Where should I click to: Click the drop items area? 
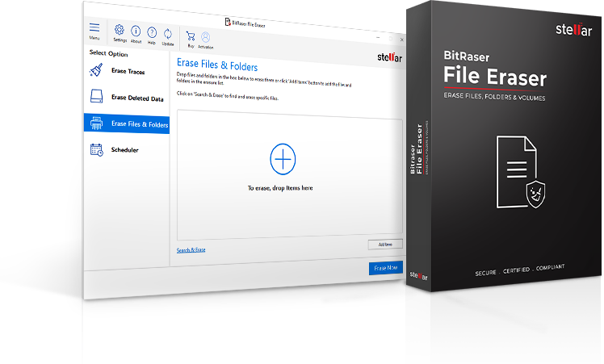click(290, 175)
